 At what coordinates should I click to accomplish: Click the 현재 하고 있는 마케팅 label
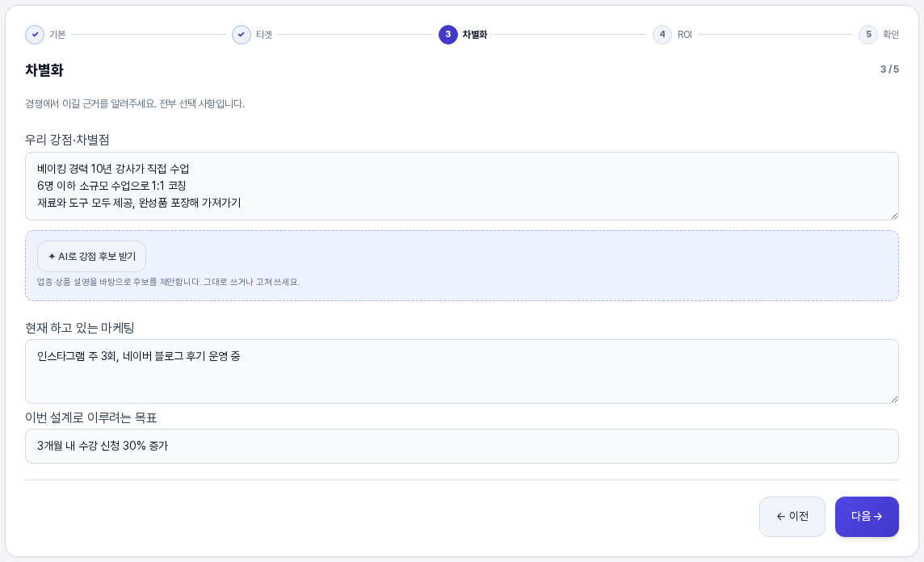click(x=79, y=328)
